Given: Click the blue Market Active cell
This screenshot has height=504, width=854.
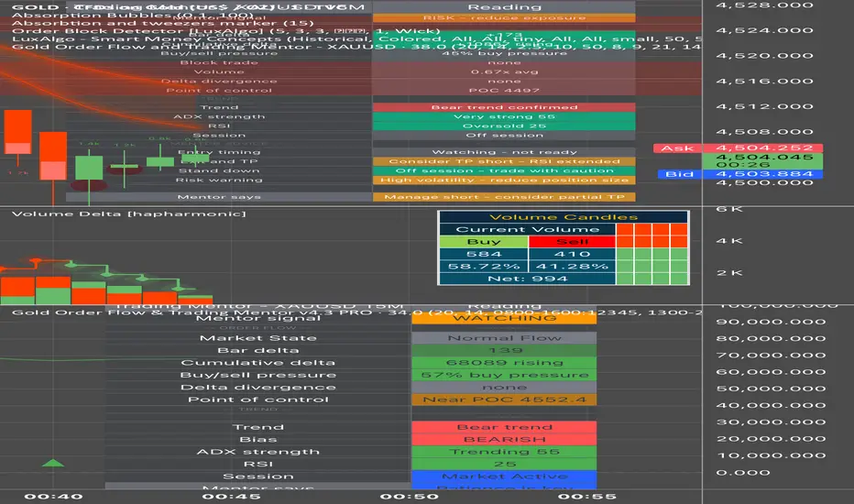Looking at the screenshot, I should tap(504, 477).
